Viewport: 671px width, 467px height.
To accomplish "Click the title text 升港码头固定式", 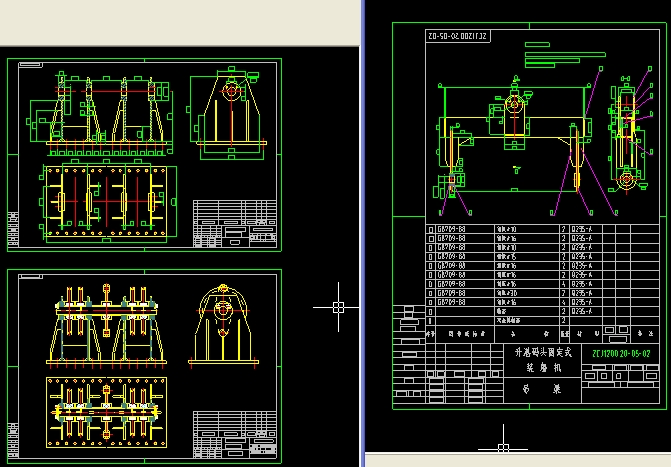I will [543, 352].
